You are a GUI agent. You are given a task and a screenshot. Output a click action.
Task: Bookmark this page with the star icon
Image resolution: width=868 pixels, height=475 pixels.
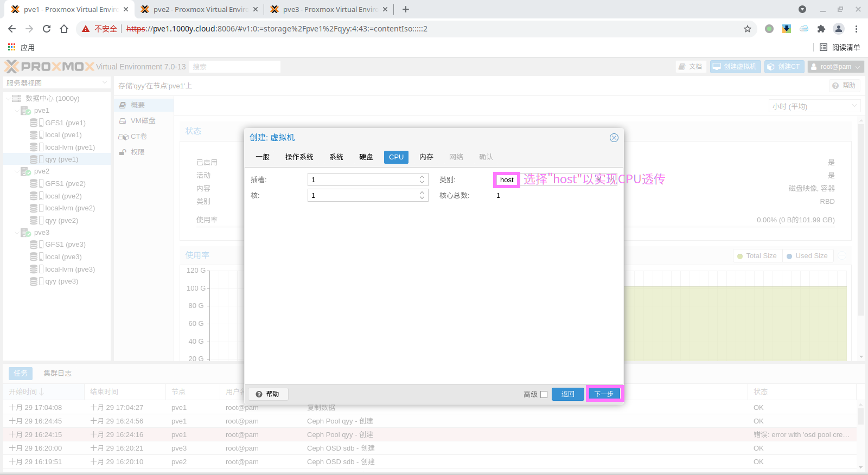(747, 29)
